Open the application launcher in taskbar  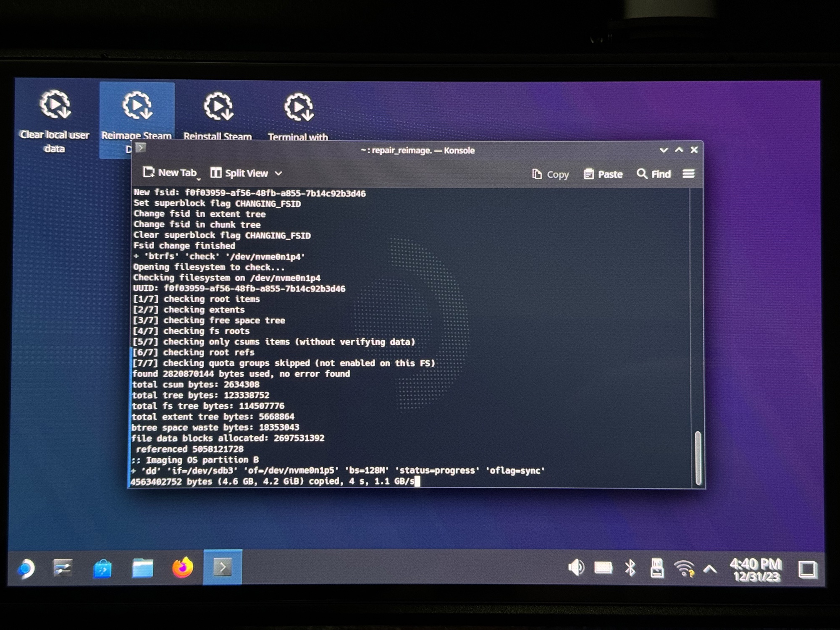(26, 569)
